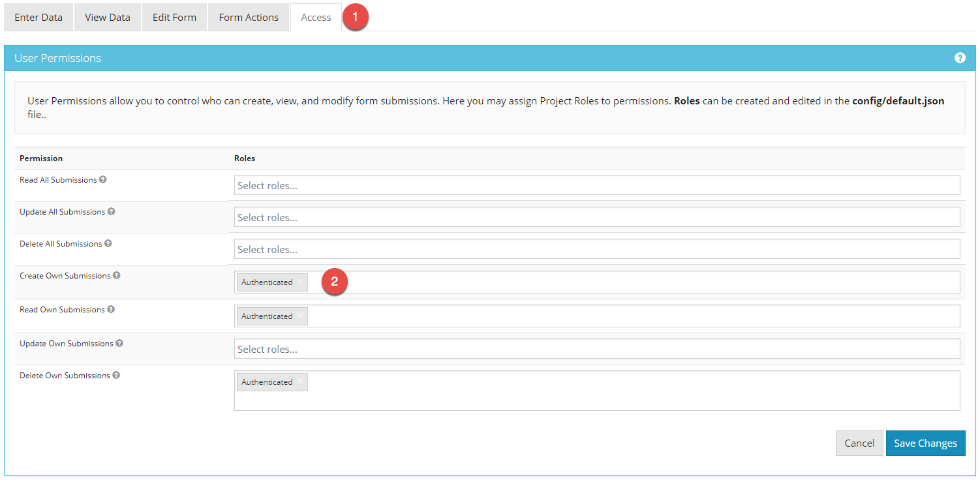Screen dimensions: 980x480
Task: Go to the Edit Form tab
Action: [174, 18]
